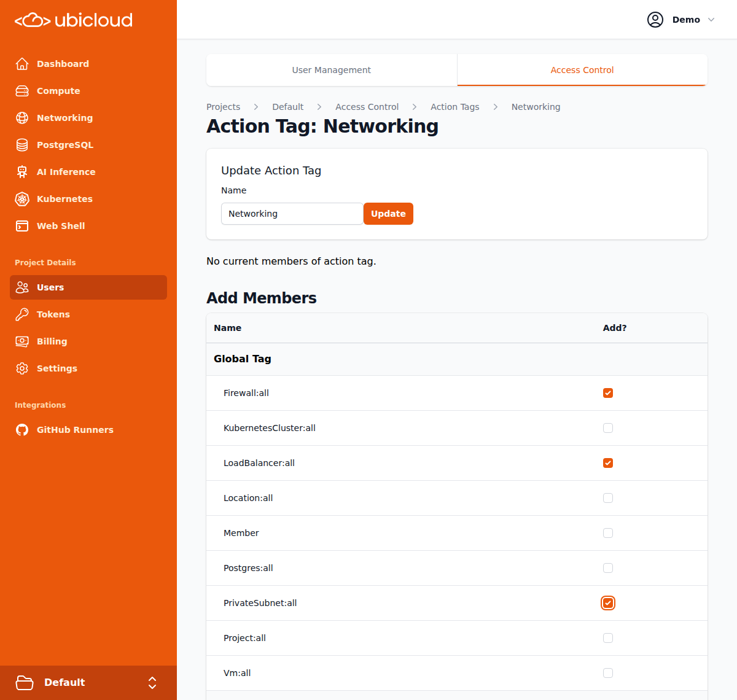This screenshot has width=737, height=700.
Task: Click the Update button
Action: click(388, 214)
